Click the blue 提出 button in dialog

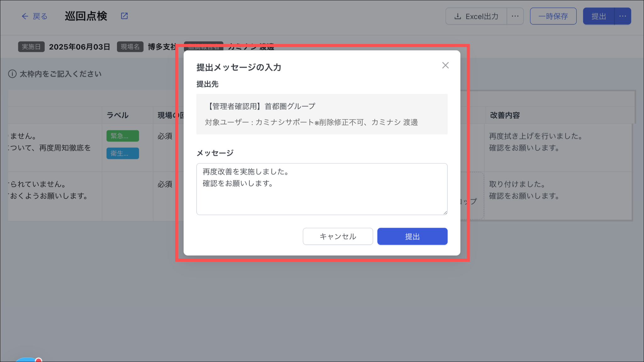coord(412,236)
